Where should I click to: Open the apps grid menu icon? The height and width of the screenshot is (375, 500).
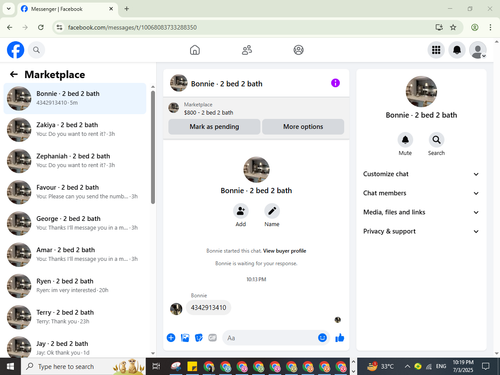[436, 50]
